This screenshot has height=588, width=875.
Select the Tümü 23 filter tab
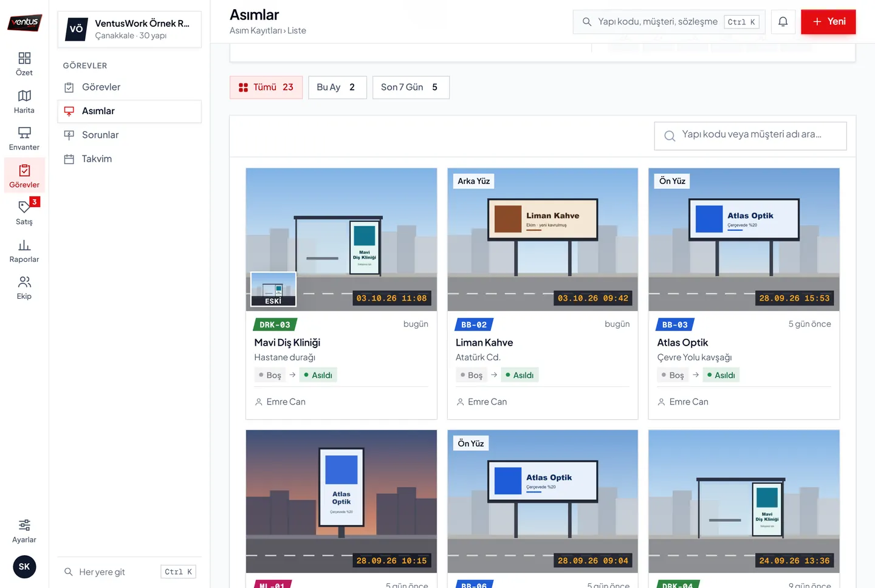[x=266, y=87]
